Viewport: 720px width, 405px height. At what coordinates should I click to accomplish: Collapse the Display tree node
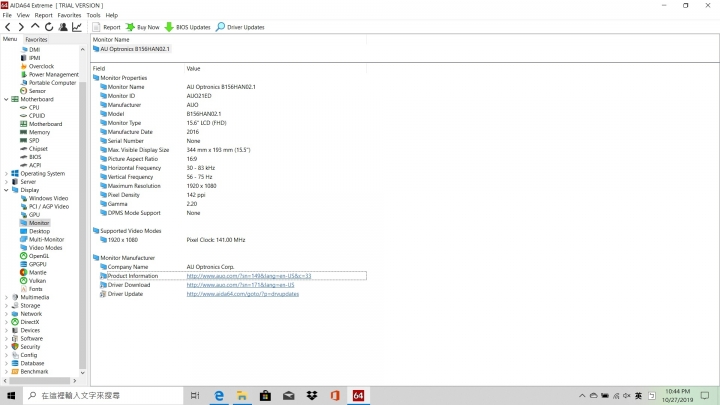pos(6,190)
